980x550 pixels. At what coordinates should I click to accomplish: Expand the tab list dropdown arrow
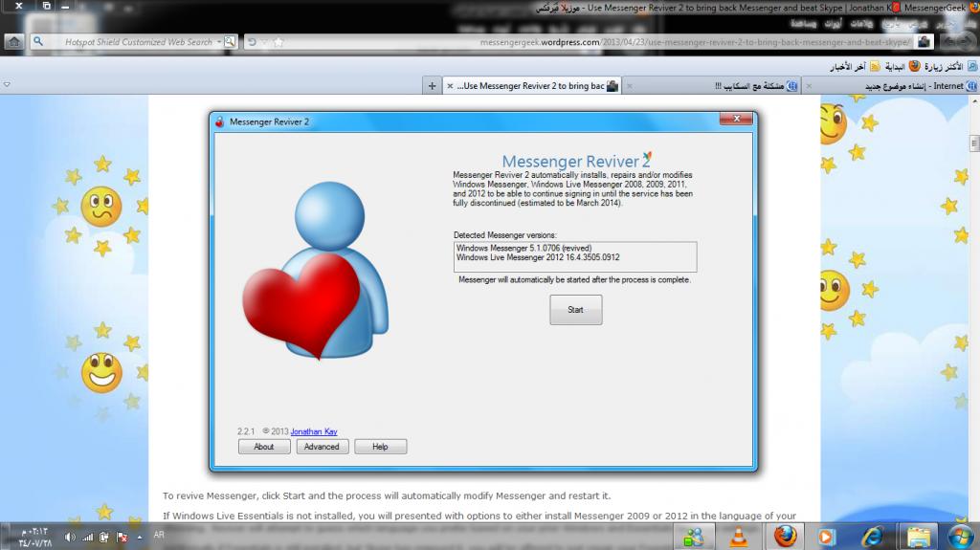point(8,85)
